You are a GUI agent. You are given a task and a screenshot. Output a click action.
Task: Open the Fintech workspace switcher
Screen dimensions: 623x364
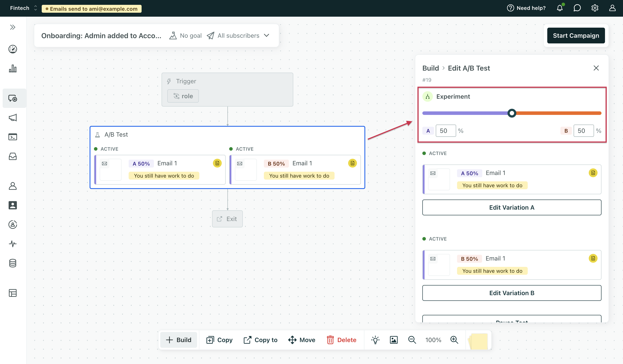(23, 8)
